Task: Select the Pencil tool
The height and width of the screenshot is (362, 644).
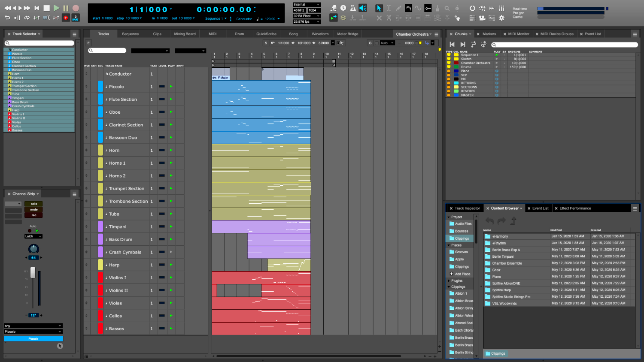Action: point(398,8)
